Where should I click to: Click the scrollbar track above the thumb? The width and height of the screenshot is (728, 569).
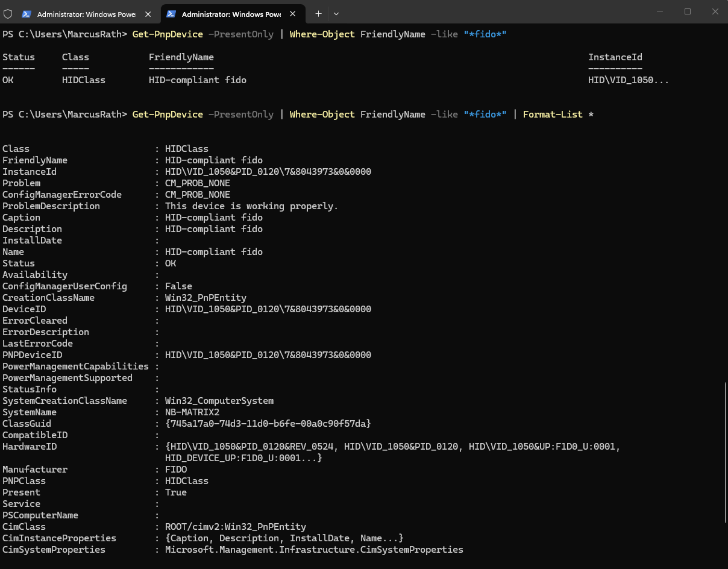(x=725, y=205)
